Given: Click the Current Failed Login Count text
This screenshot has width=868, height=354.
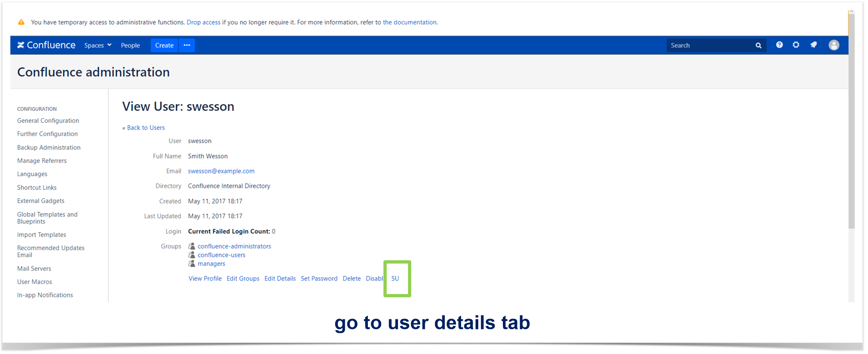Looking at the screenshot, I should [229, 231].
